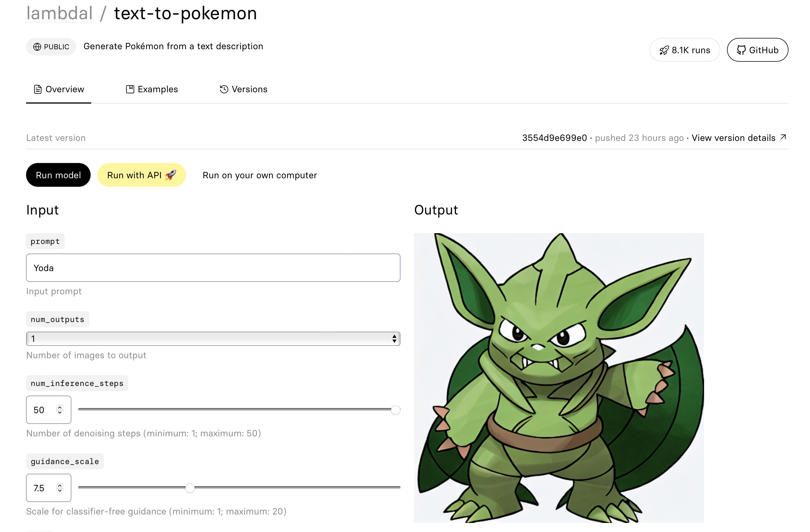
Task: Switch to the Versions tab
Action: point(243,89)
